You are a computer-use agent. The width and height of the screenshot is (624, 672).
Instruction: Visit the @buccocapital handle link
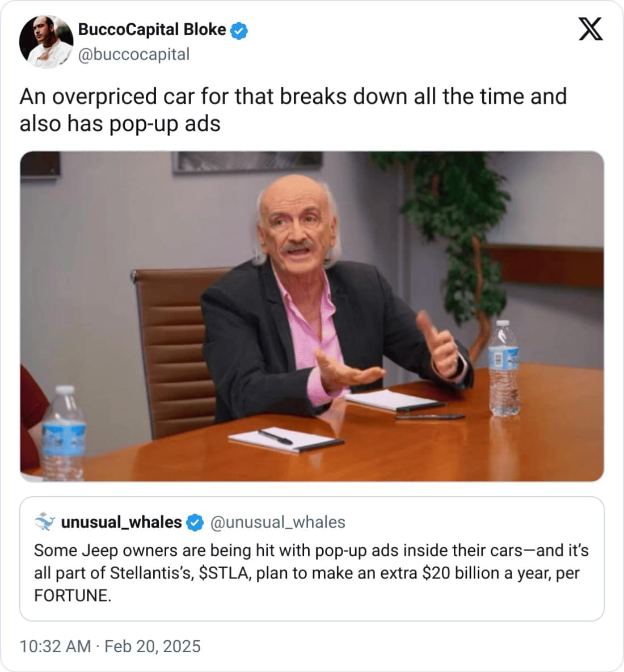[x=134, y=54]
